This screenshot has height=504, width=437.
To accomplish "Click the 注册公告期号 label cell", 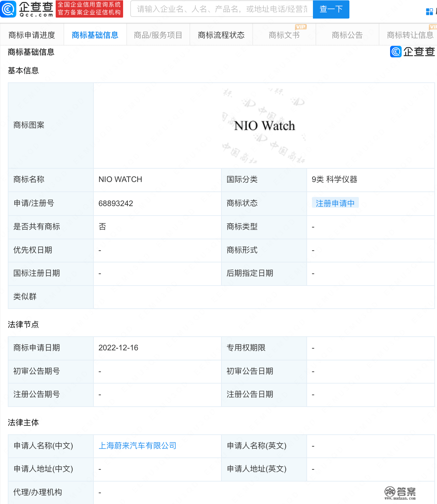I will click(x=51, y=395).
